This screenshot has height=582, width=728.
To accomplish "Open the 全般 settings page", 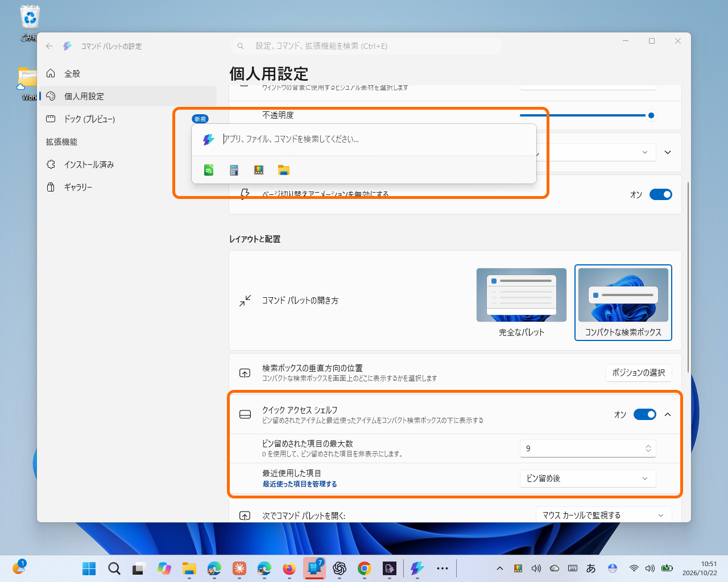I will click(128, 73).
